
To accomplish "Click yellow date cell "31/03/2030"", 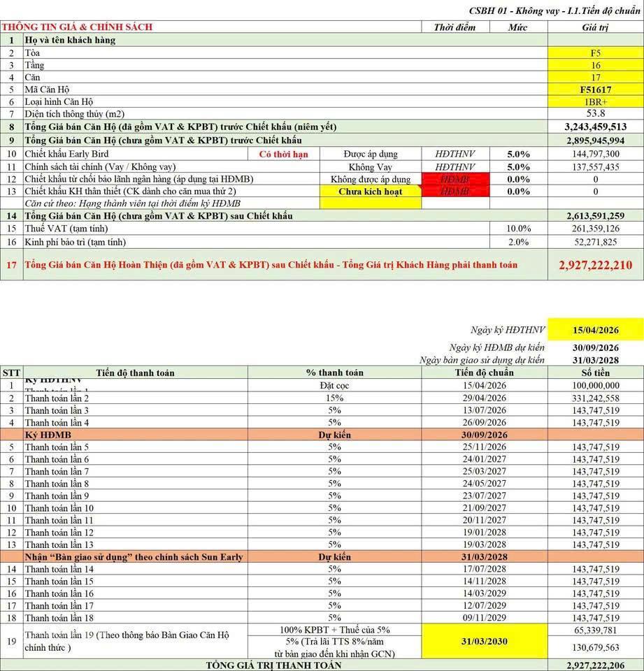I will [x=485, y=642].
